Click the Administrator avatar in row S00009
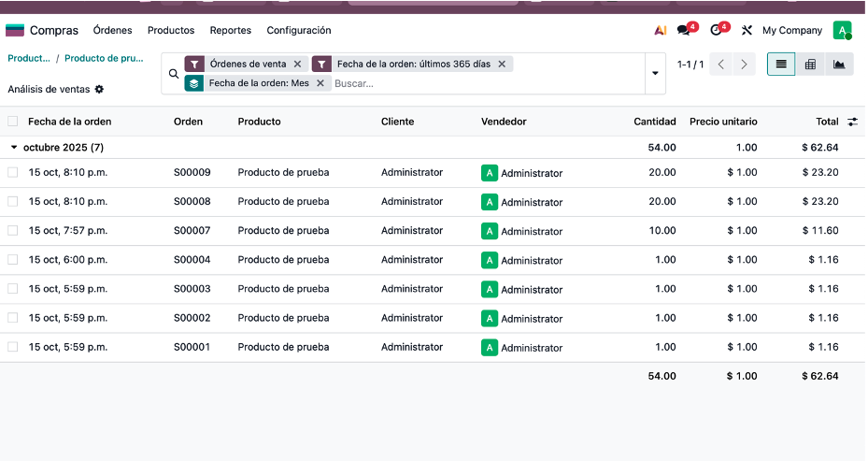 (490, 173)
